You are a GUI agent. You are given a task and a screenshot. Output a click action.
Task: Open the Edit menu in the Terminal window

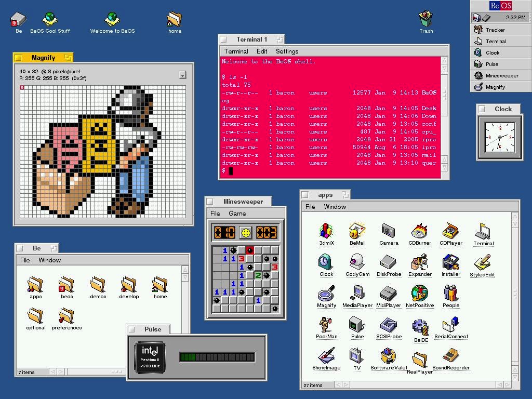tap(262, 51)
